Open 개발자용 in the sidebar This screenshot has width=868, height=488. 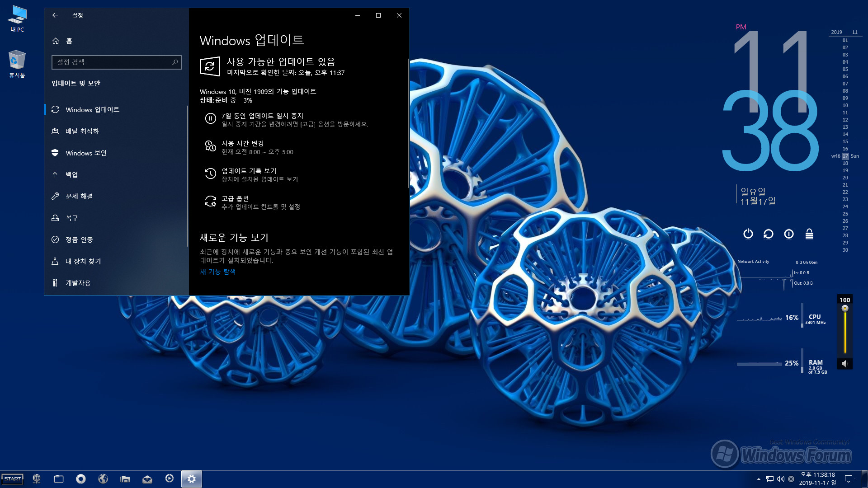pos(116,283)
